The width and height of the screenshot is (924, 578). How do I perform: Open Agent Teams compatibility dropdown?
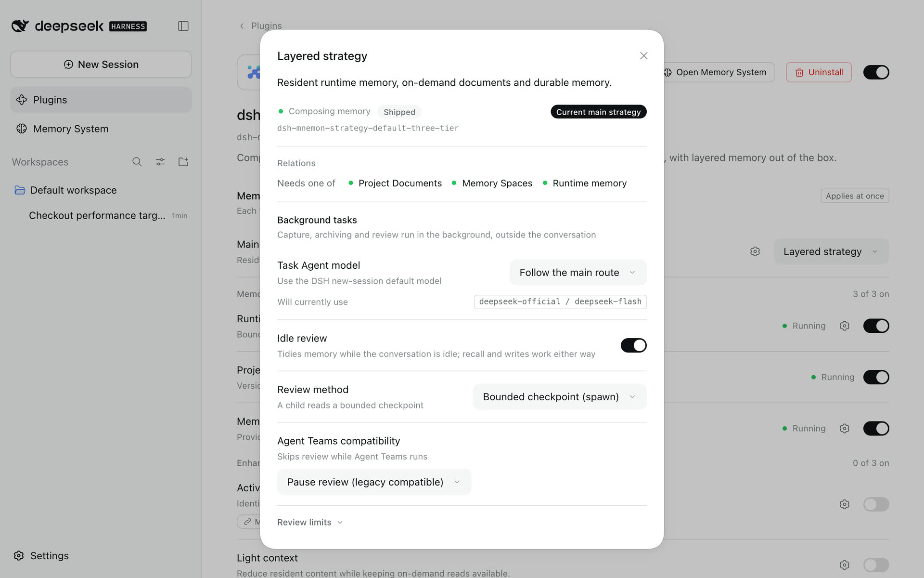374,482
